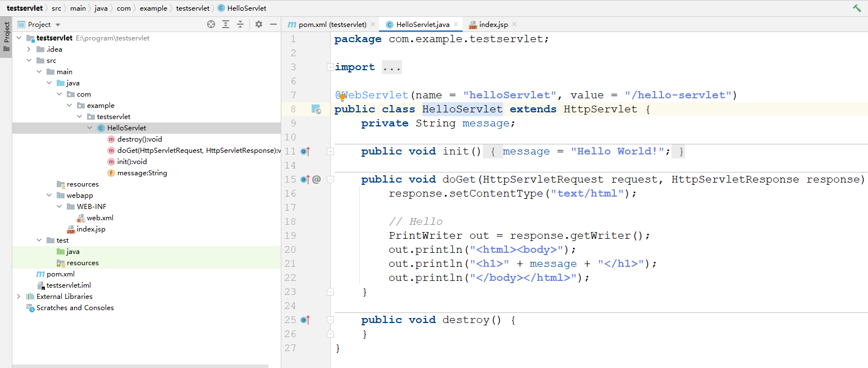This screenshot has height=368, width=868.
Task: Click the External Libraries icon
Action: (x=30, y=297)
